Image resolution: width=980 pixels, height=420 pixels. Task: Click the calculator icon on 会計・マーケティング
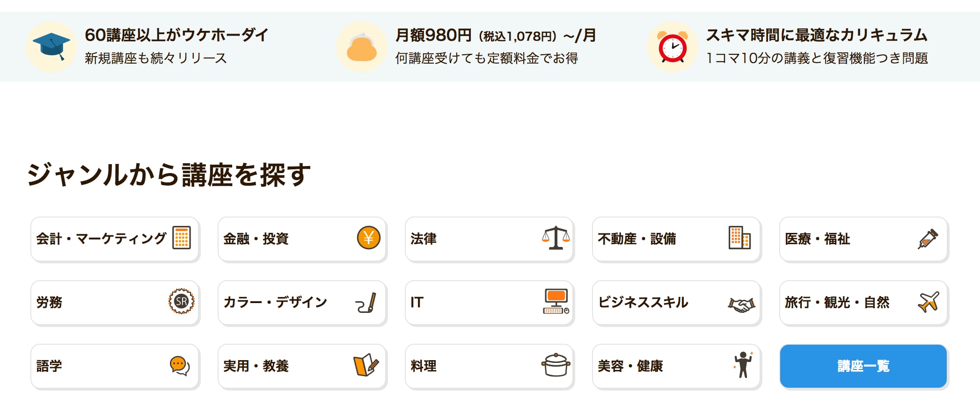pos(182,238)
